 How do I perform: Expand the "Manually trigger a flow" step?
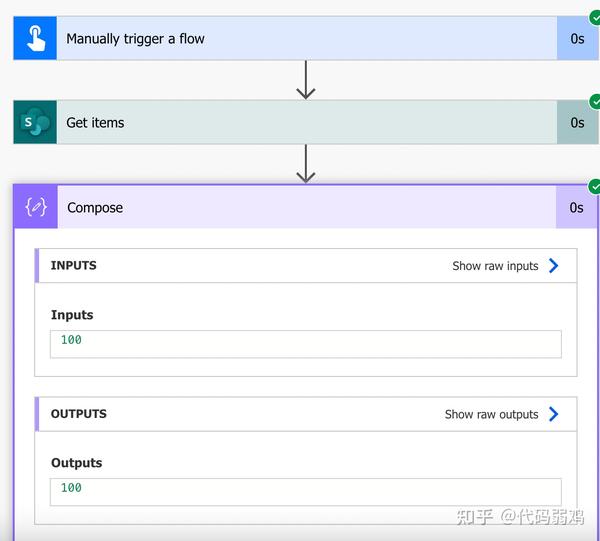click(135, 39)
